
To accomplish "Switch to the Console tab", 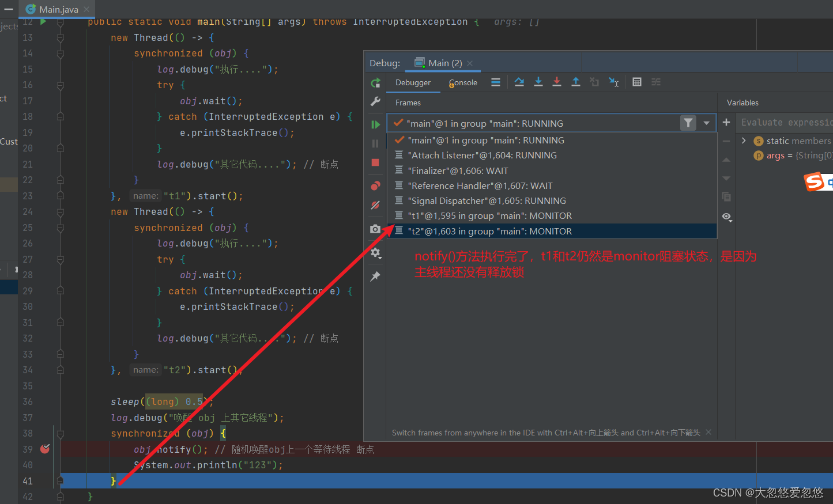I will (463, 82).
